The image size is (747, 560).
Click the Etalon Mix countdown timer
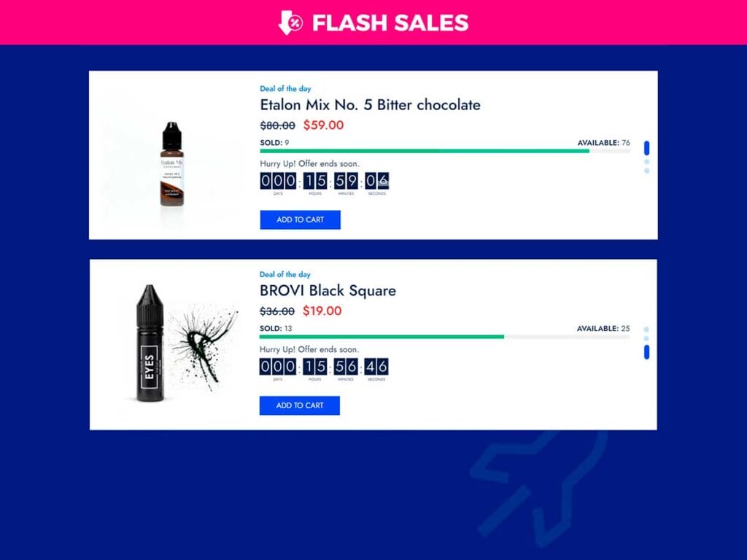pos(325,183)
